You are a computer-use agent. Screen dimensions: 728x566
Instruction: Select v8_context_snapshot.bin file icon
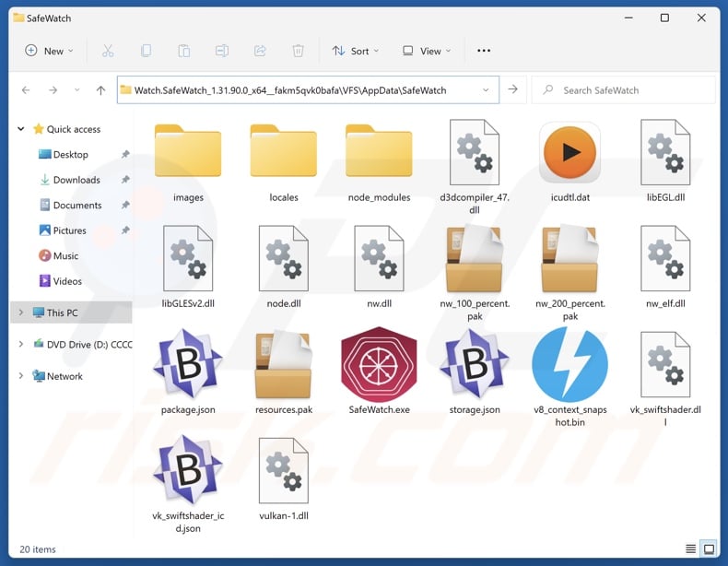[x=569, y=364]
